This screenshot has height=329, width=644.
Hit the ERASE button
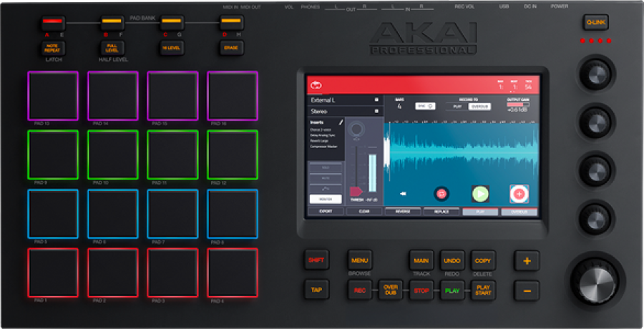click(231, 48)
